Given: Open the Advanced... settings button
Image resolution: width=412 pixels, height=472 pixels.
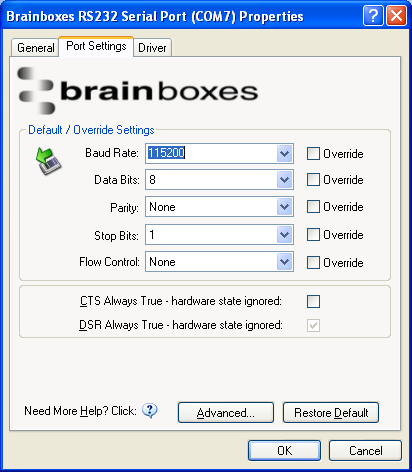Looking at the screenshot, I should [x=226, y=413].
